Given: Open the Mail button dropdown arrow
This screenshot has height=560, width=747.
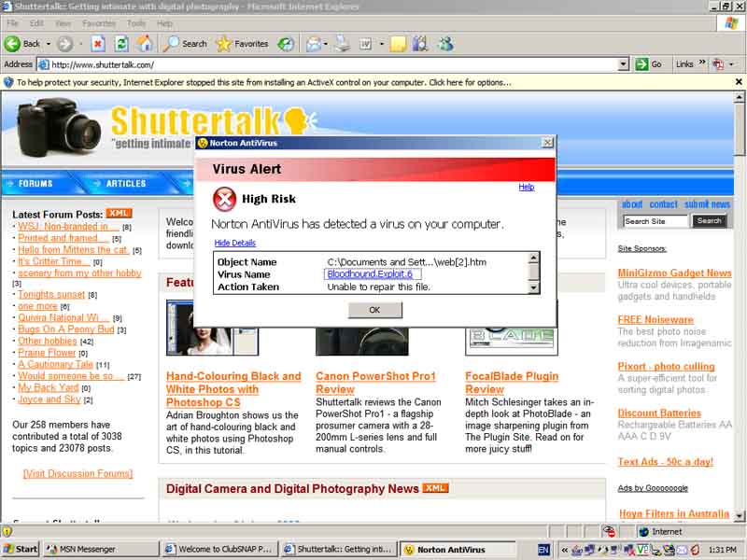Looking at the screenshot, I should (x=325, y=44).
